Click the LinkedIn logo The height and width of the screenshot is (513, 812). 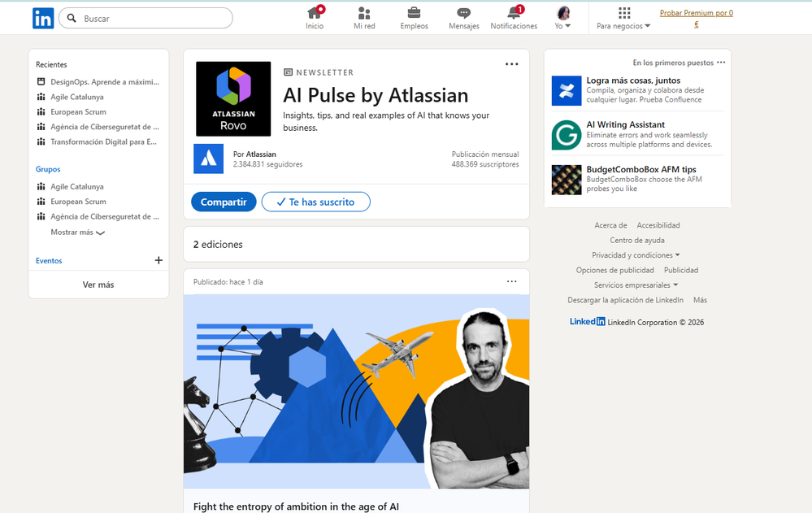click(42, 18)
